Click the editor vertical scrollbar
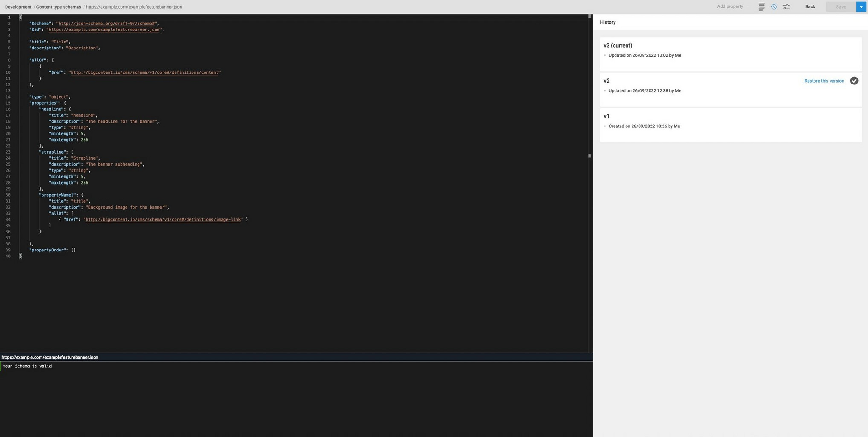This screenshot has width=868, height=437. click(590, 182)
